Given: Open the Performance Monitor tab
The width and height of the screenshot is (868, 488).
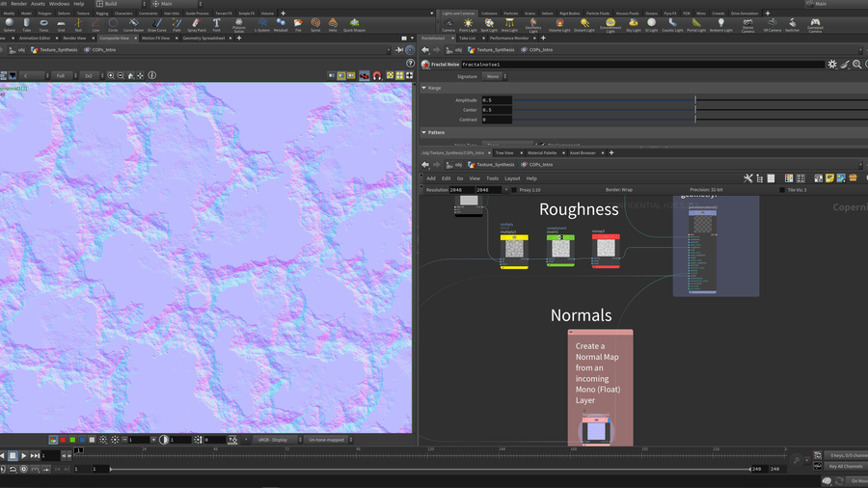Looking at the screenshot, I should click(508, 39).
